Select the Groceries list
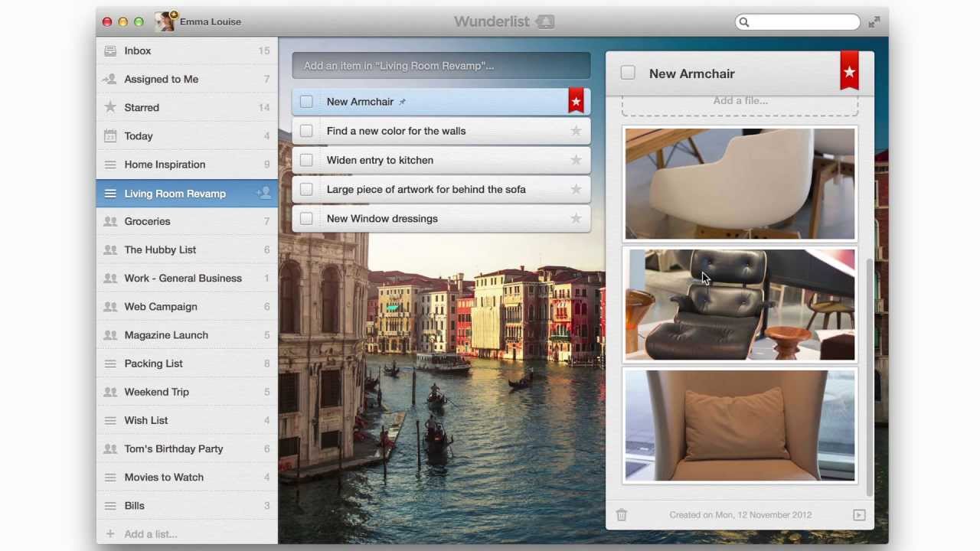This screenshot has height=551, width=980. tap(187, 221)
